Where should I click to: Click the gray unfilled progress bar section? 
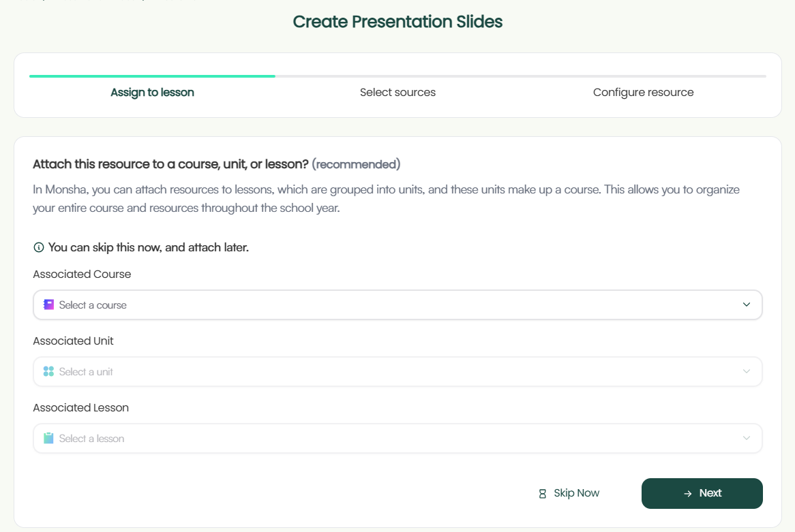point(520,76)
